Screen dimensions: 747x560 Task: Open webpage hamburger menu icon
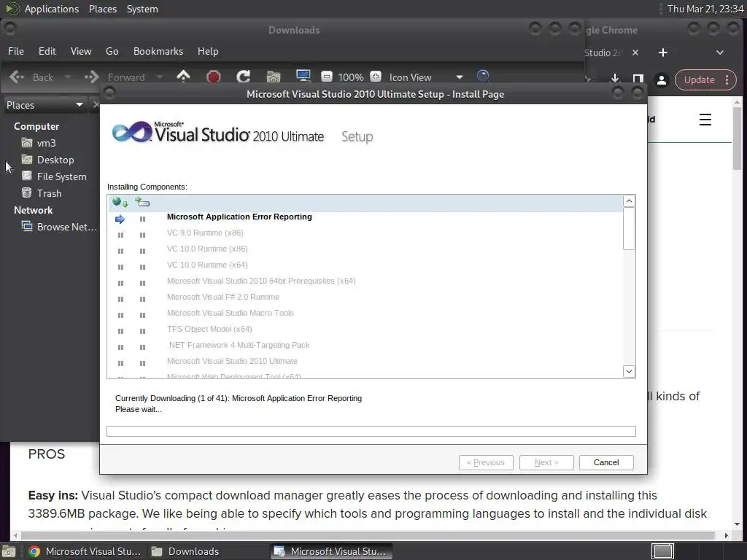pyautogui.click(x=705, y=120)
